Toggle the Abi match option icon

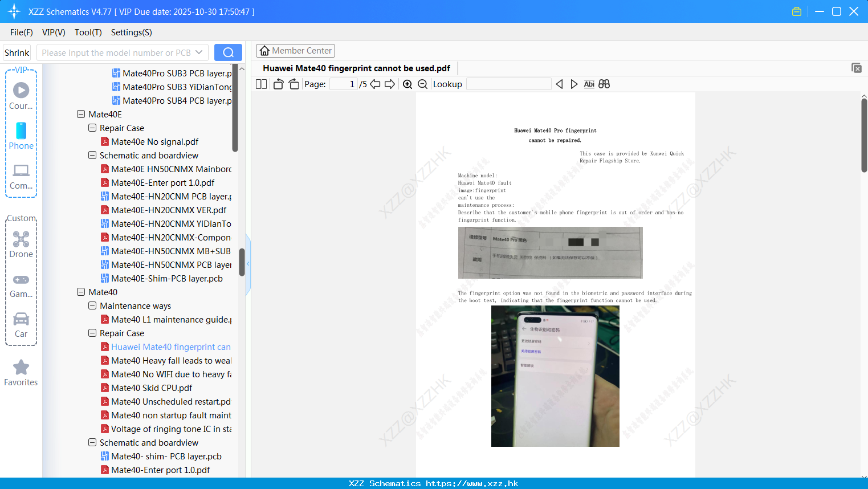tap(589, 84)
